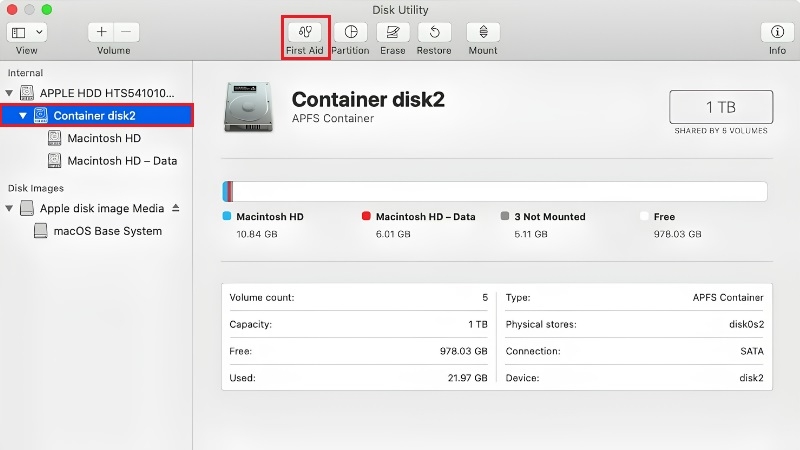Open the Partition tool
Viewport: 800px width, 450px height.
click(351, 32)
